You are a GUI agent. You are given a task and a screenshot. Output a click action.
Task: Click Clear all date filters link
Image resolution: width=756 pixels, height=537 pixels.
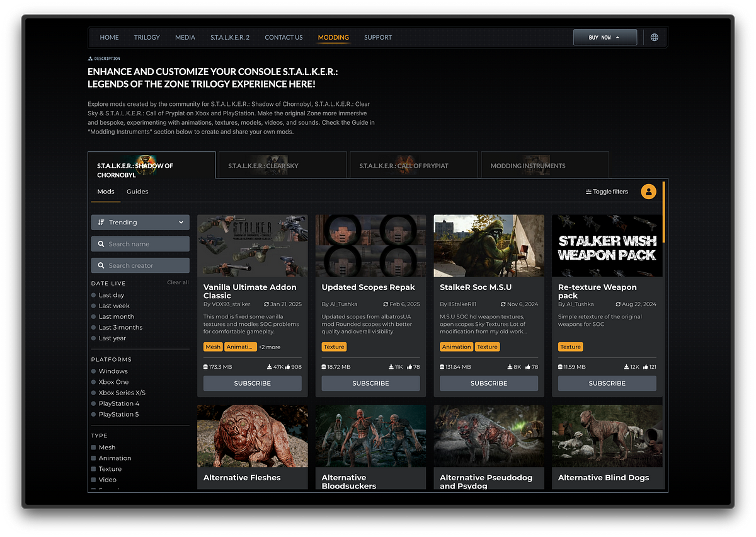(x=178, y=282)
